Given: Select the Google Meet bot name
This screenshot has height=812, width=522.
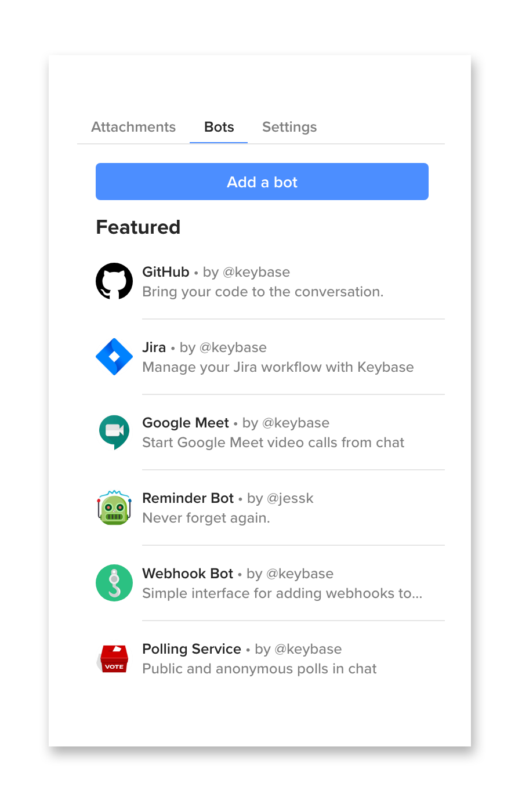Looking at the screenshot, I should coord(186,423).
